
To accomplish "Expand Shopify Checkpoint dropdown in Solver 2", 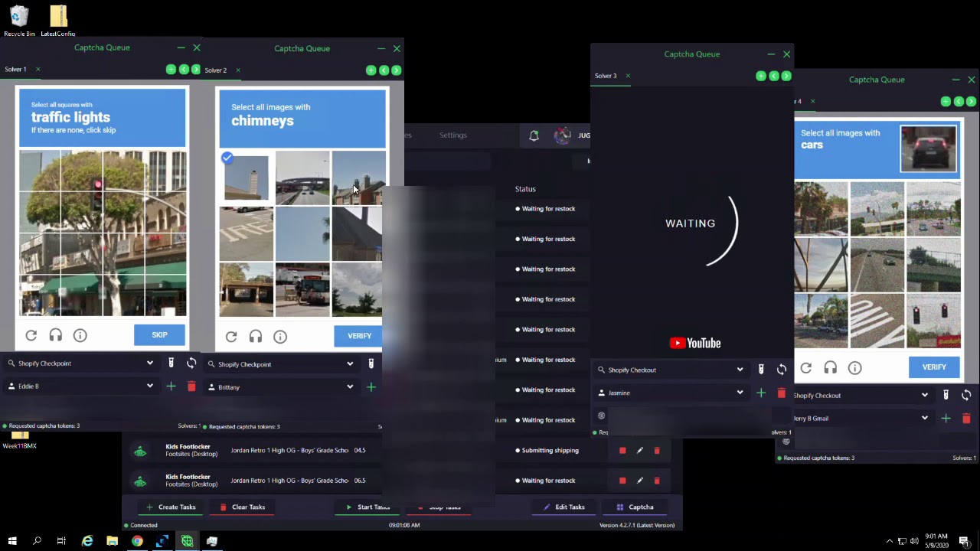I will (350, 364).
